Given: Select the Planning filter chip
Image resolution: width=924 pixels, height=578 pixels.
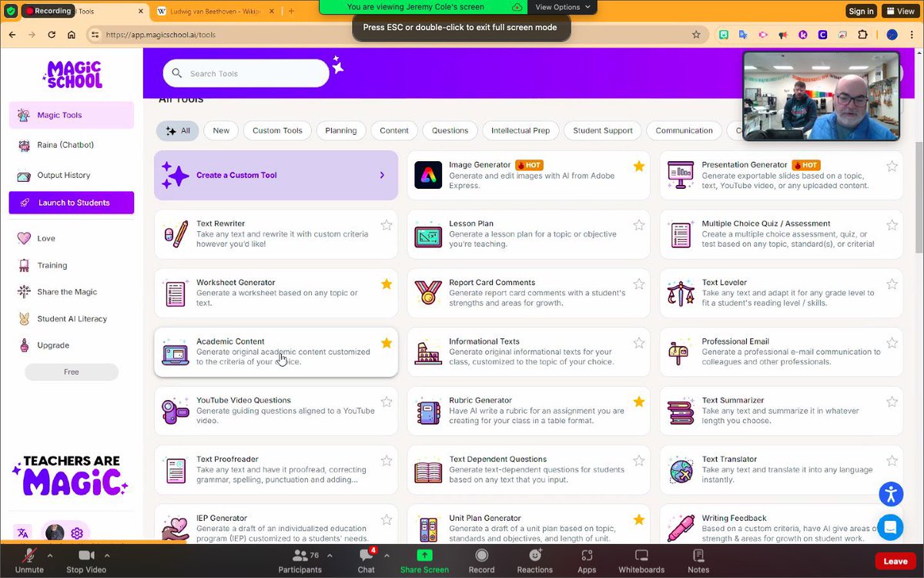Looking at the screenshot, I should (341, 130).
